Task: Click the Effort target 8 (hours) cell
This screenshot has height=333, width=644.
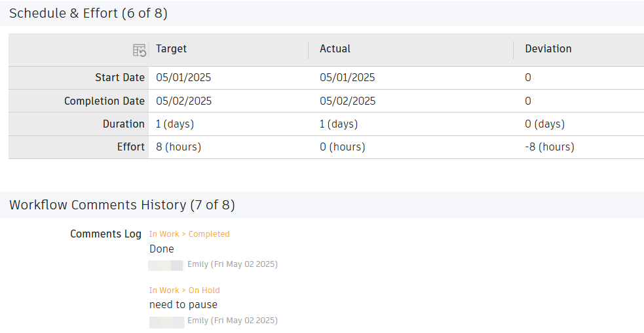Action: pos(178,147)
